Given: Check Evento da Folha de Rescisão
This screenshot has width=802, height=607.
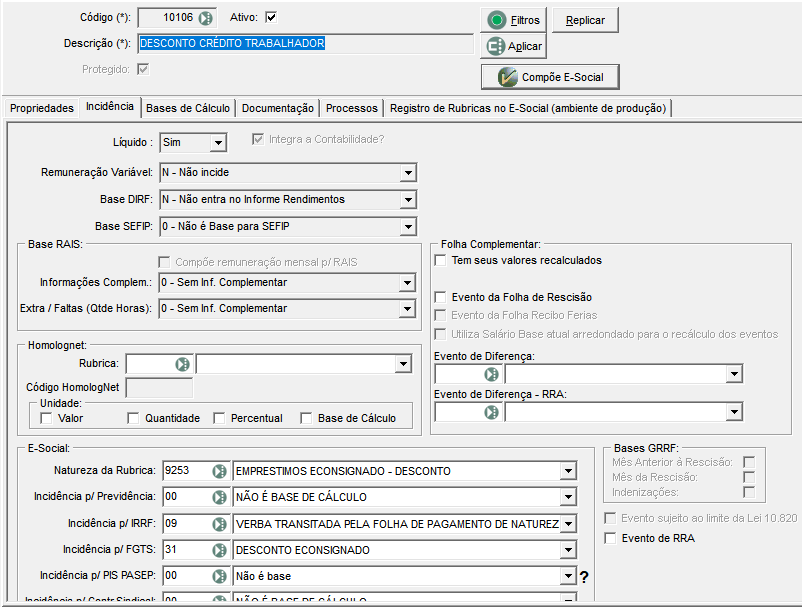Looking at the screenshot, I should coord(440,297).
